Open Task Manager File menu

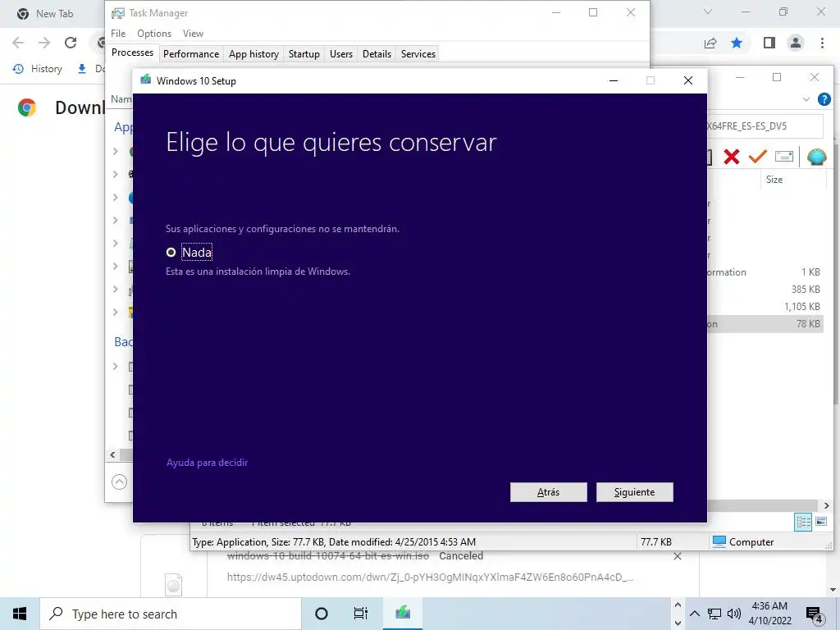click(118, 33)
